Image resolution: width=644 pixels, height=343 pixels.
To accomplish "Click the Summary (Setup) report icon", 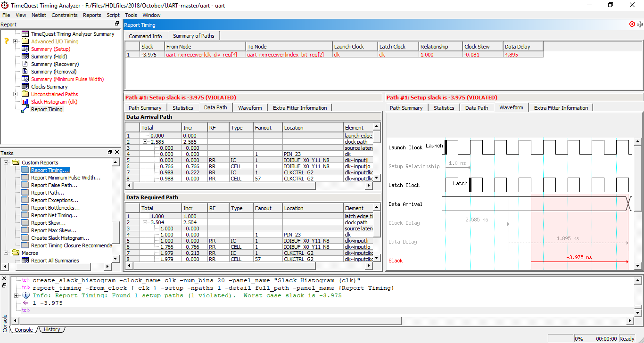I will (x=25, y=49).
